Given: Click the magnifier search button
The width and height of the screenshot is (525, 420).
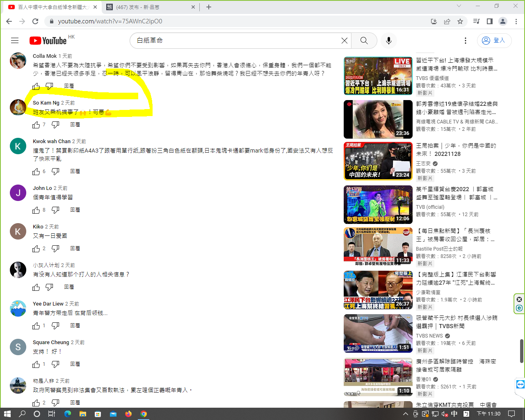Looking at the screenshot, I should pyautogui.click(x=364, y=41).
